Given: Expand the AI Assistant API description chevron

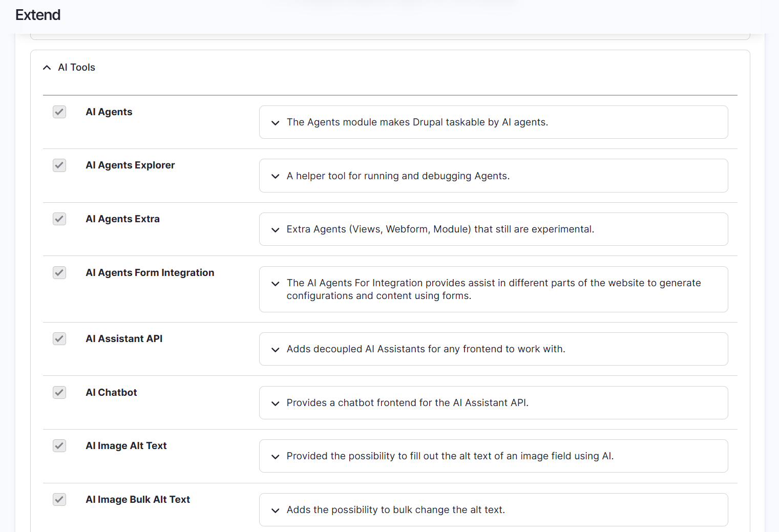Looking at the screenshot, I should coord(276,350).
